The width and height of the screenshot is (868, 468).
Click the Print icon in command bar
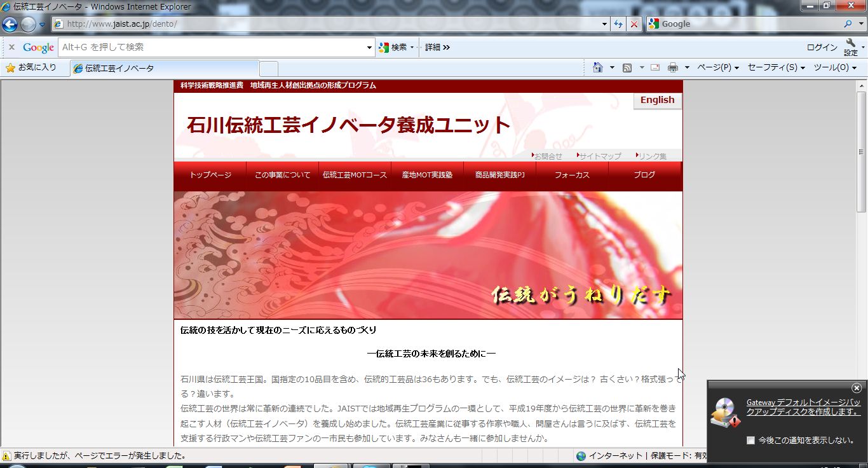(x=673, y=67)
